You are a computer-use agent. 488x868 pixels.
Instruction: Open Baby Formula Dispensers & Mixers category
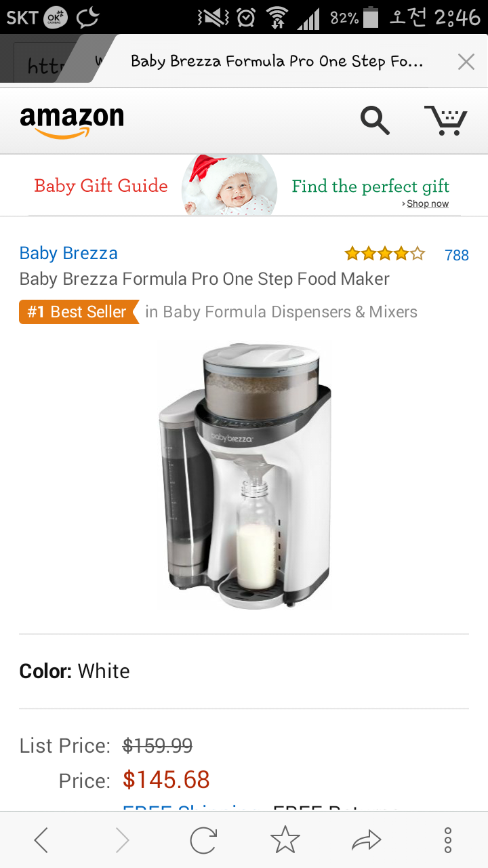[x=281, y=312]
